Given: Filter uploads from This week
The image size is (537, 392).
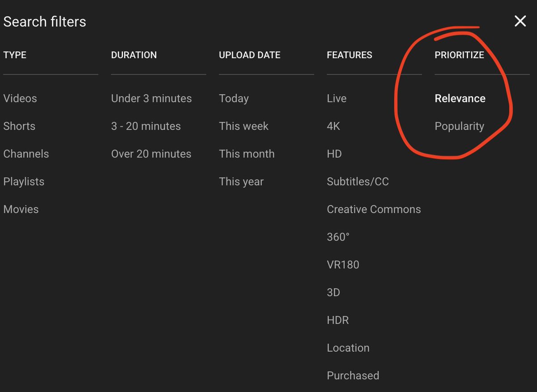Looking at the screenshot, I should 243,126.
